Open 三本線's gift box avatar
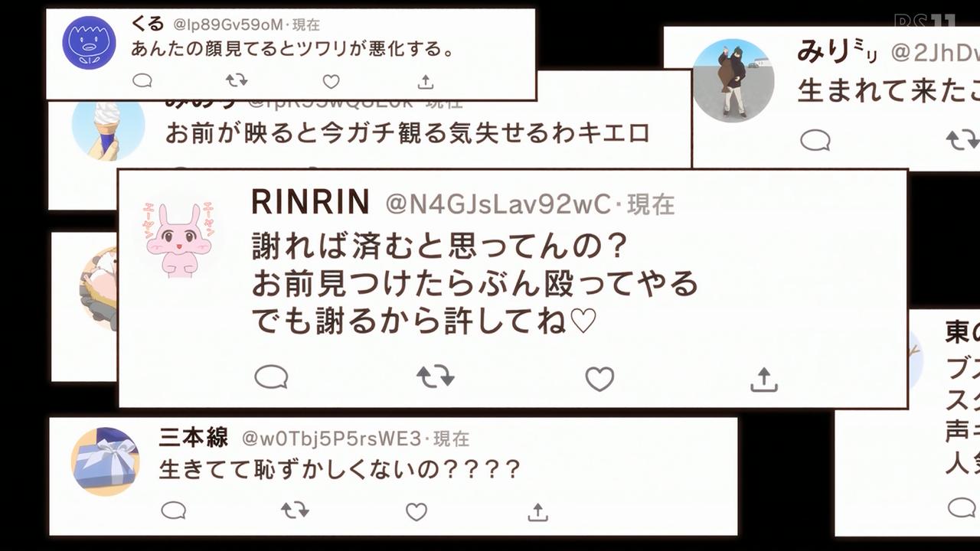The image size is (980, 551). pyautogui.click(x=106, y=461)
